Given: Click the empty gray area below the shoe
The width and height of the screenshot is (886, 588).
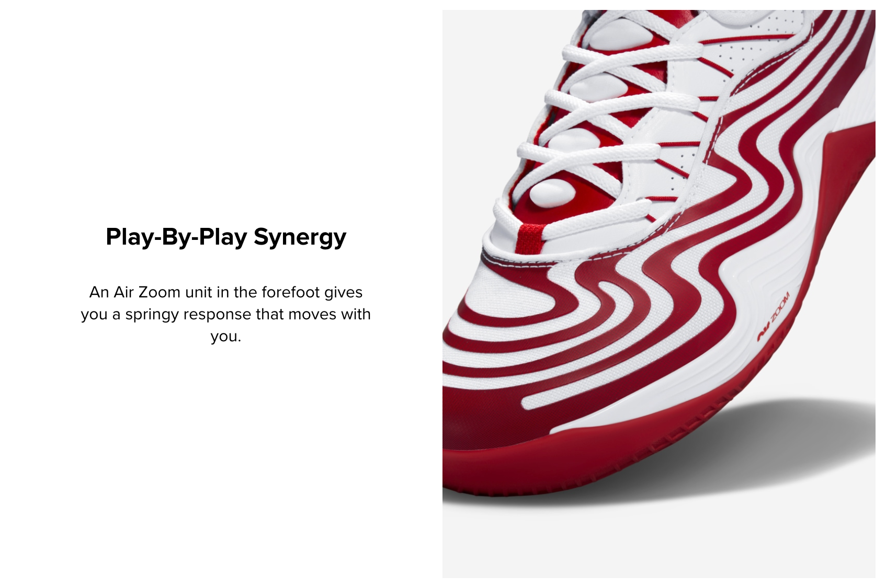Looking at the screenshot, I should coord(659,544).
